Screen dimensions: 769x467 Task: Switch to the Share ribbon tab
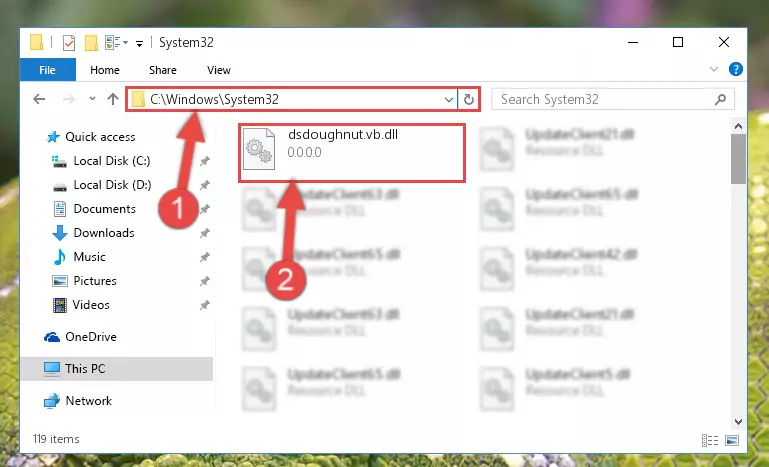pyautogui.click(x=163, y=70)
